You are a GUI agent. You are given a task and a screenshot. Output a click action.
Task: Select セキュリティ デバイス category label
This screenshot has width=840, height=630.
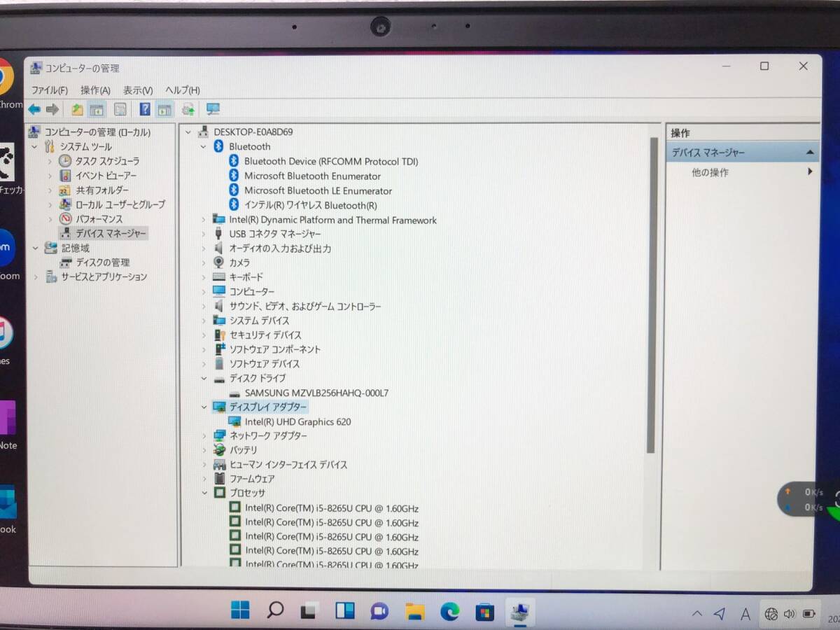(x=265, y=335)
